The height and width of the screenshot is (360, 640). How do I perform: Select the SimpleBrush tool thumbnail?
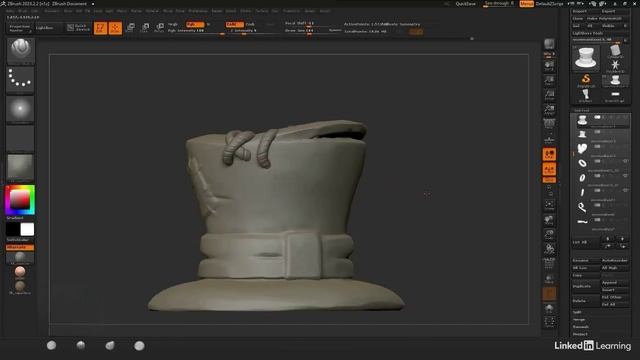click(x=586, y=80)
